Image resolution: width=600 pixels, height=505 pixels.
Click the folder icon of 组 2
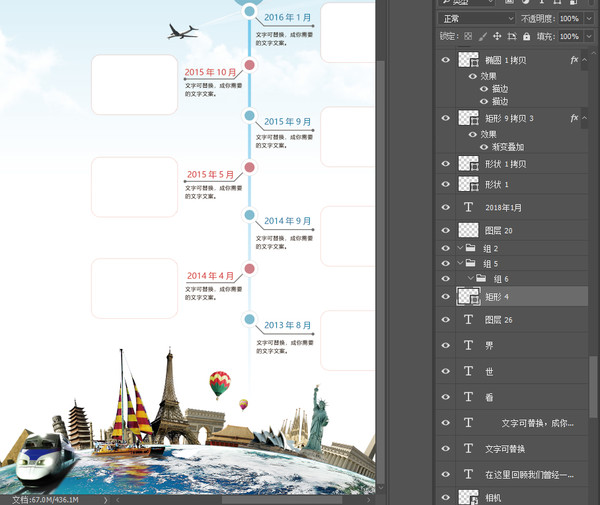tap(470, 248)
